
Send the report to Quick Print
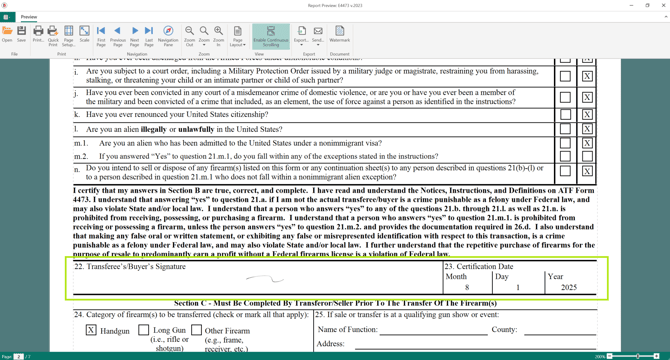53,36
